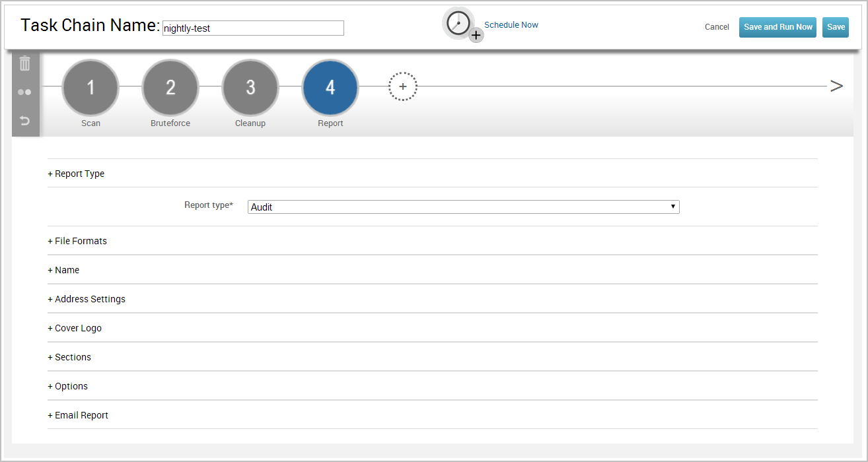Select step 1 Scan task bubble
The height and width of the screenshot is (462, 868).
[x=90, y=88]
